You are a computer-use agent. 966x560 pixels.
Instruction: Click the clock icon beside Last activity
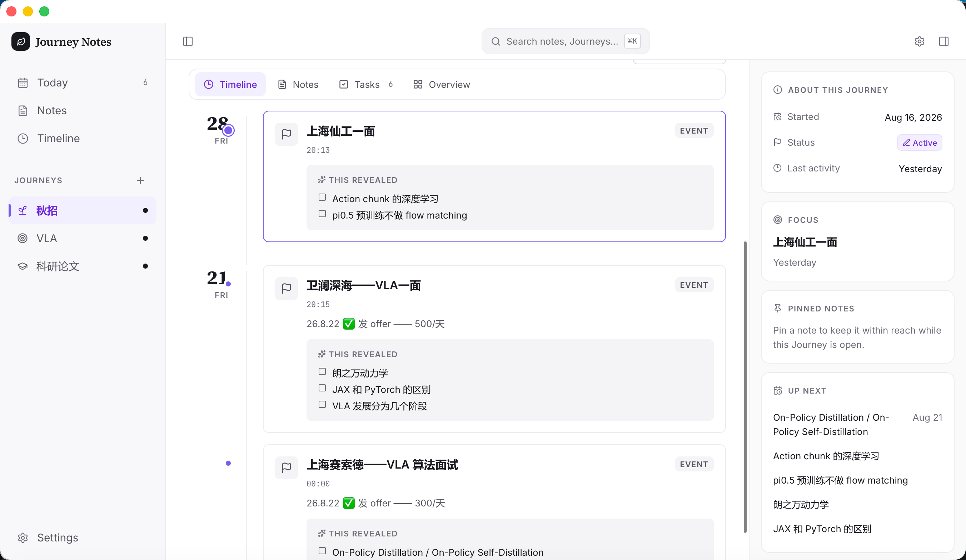(777, 168)
